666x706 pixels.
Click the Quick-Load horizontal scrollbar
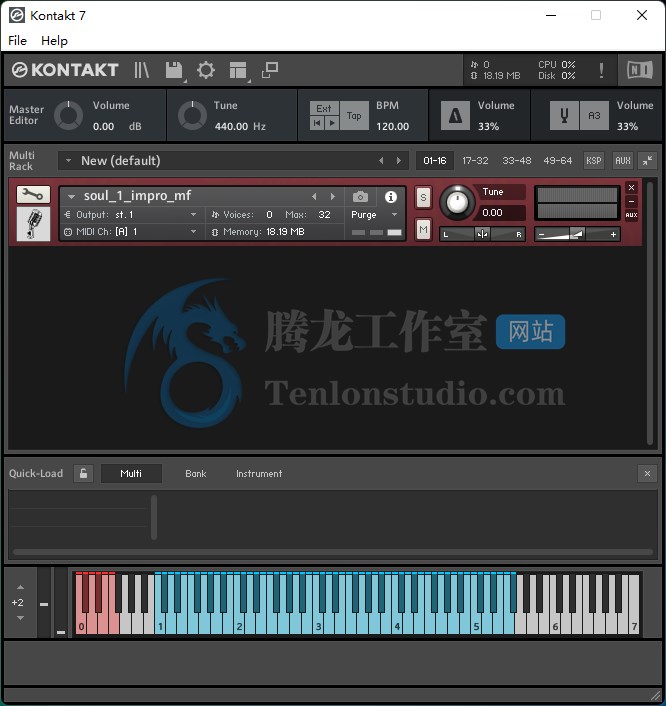point(332,551)
